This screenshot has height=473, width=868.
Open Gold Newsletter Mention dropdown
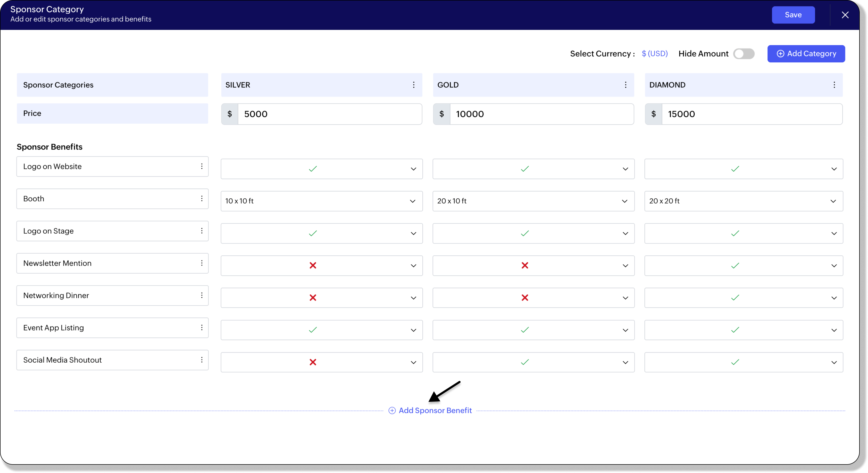pos(625,266)
